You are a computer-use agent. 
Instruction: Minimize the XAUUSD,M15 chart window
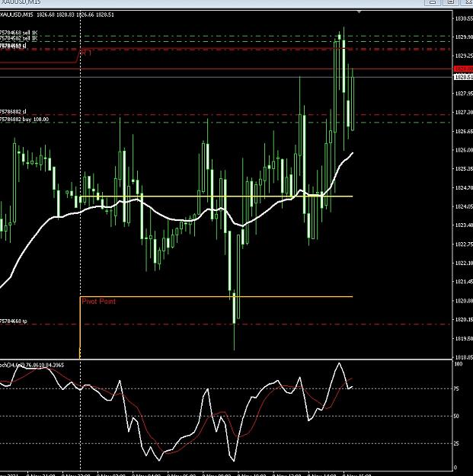click(x=433, y=2)
